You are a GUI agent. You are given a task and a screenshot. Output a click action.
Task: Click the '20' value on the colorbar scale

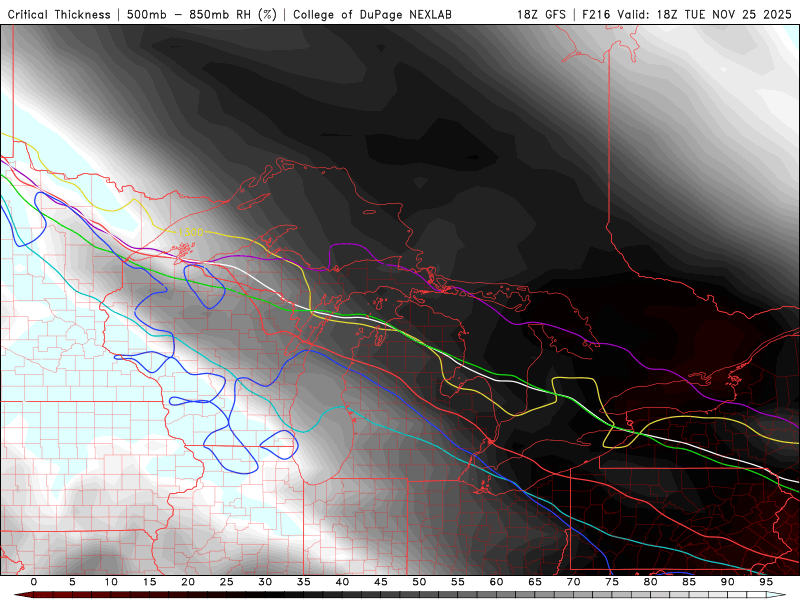pyautogui.click(x=188, y=582)
